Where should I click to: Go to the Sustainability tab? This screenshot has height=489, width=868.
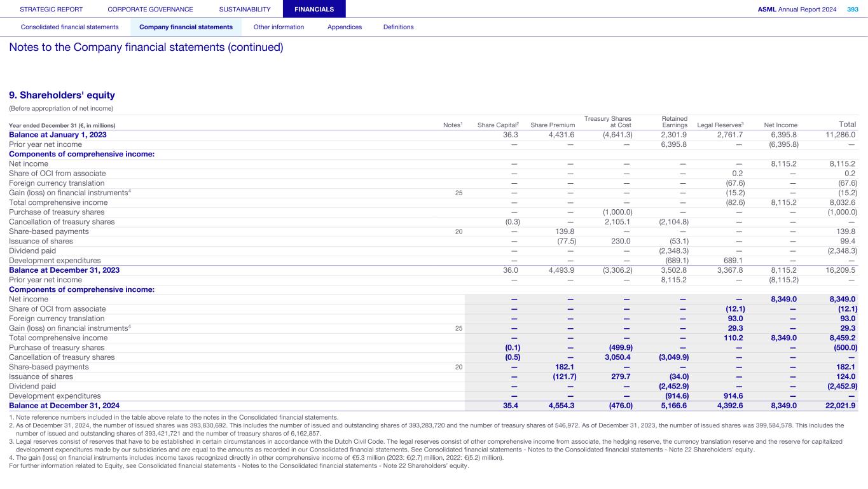point(244,10)
